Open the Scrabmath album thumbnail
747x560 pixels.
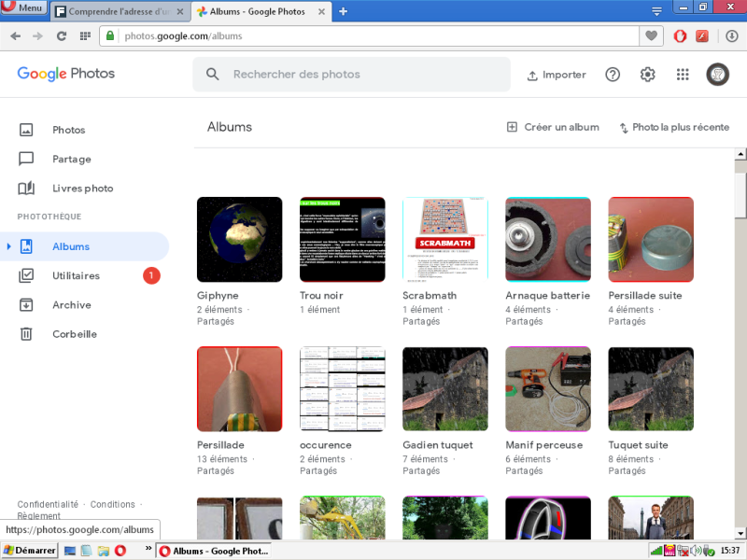[445, 240]
